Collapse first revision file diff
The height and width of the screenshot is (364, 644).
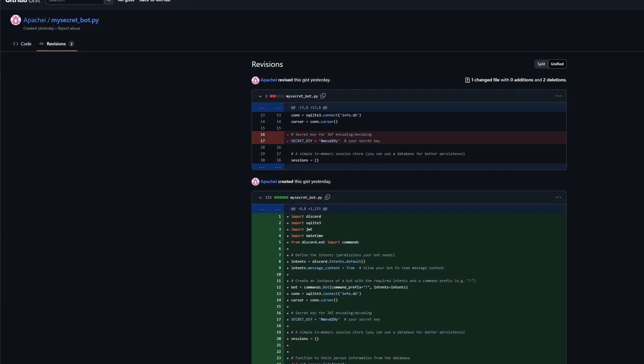(x=260, y=96)
